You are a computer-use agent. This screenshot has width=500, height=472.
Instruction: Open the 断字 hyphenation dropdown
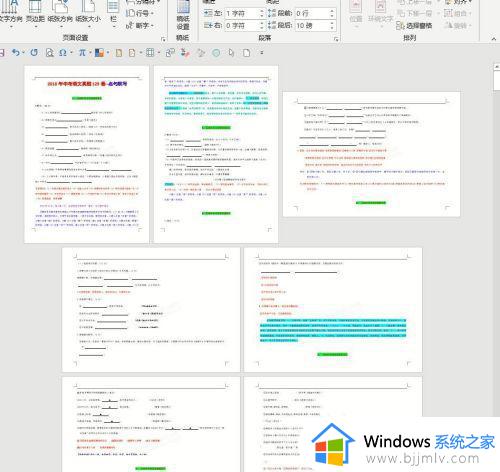[x=140, y=25]
